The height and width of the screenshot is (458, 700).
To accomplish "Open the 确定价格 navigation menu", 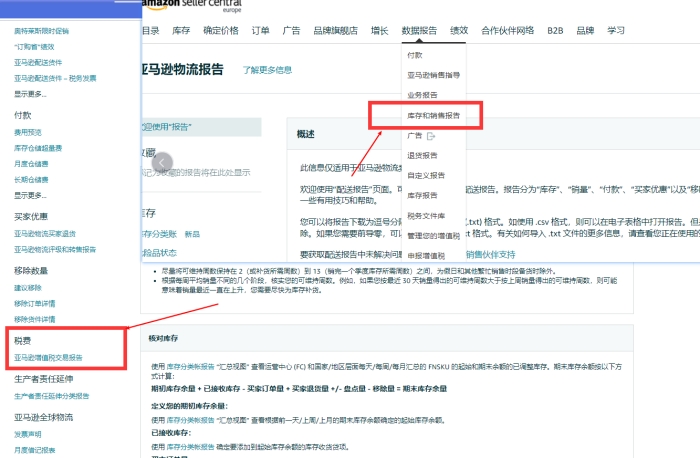I will click(x=221, y=31).
